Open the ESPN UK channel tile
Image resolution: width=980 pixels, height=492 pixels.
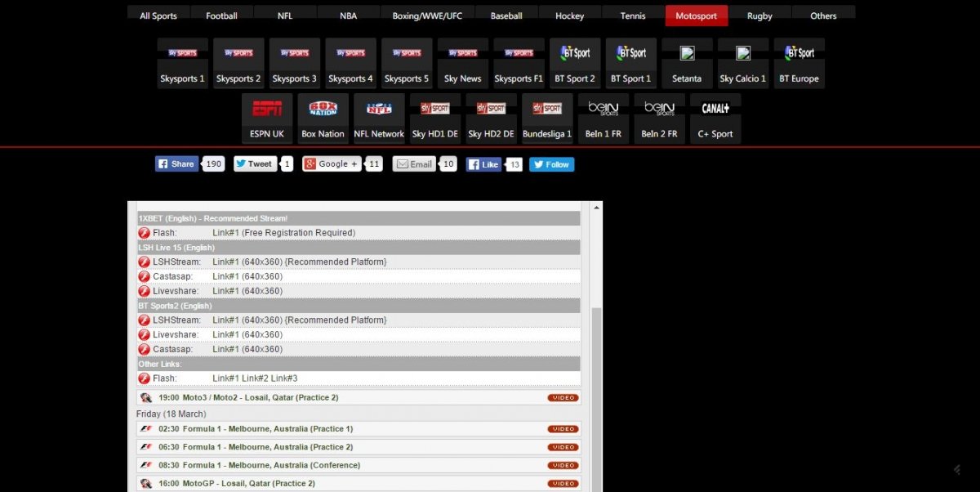click(x=267, y=119)
